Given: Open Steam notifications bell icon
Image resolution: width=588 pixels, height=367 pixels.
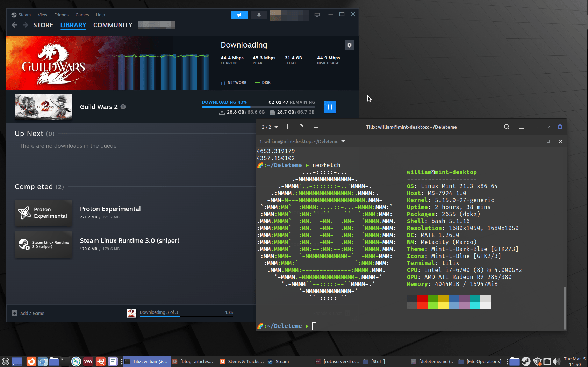Looking at the screenshot, I should [x=259, y=15].
